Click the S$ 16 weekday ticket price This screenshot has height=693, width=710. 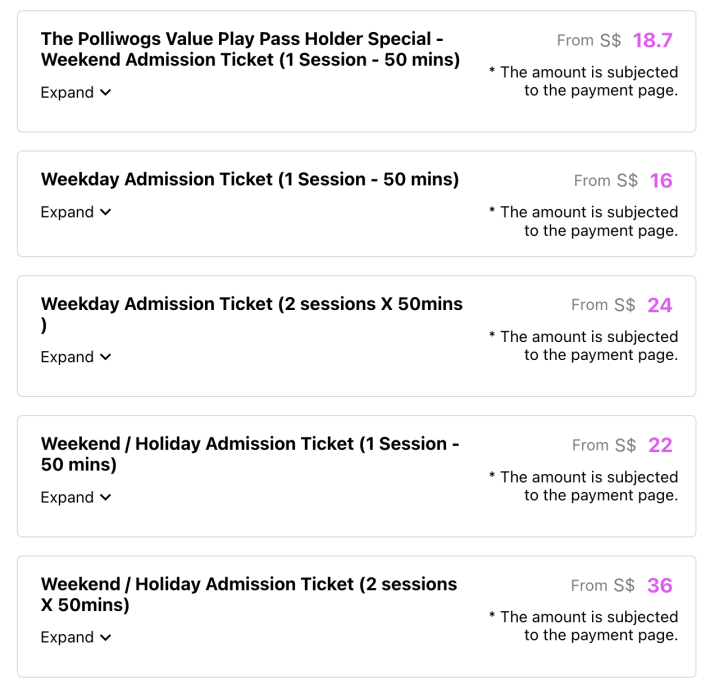pyautogui.click(x=660, y=181)
